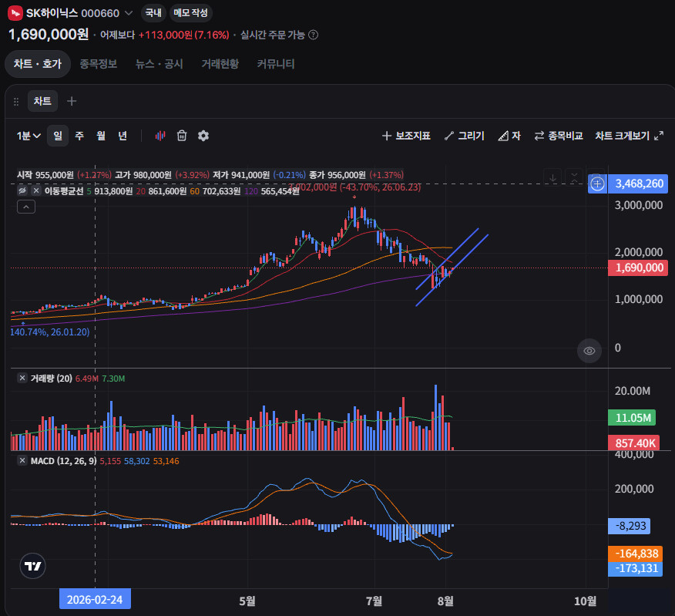Click the 거래량 (20) indicator label

tap(51, 379)
